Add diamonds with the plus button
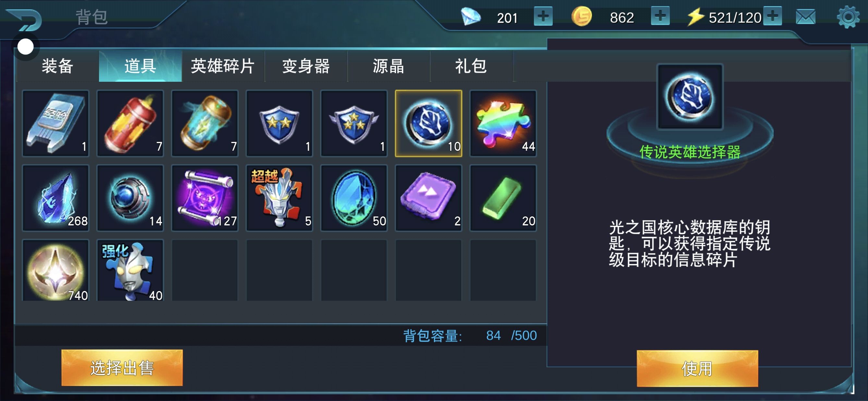This screenshot has width=868, height=401. (x=543, y=16)
